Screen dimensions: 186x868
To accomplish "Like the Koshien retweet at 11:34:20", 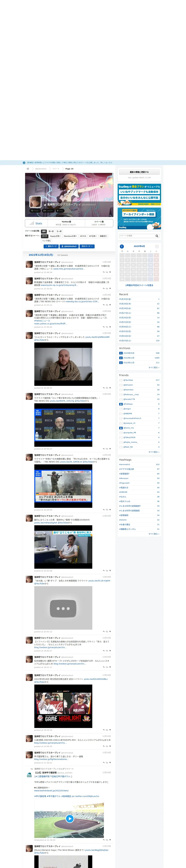I will (110, 840).
